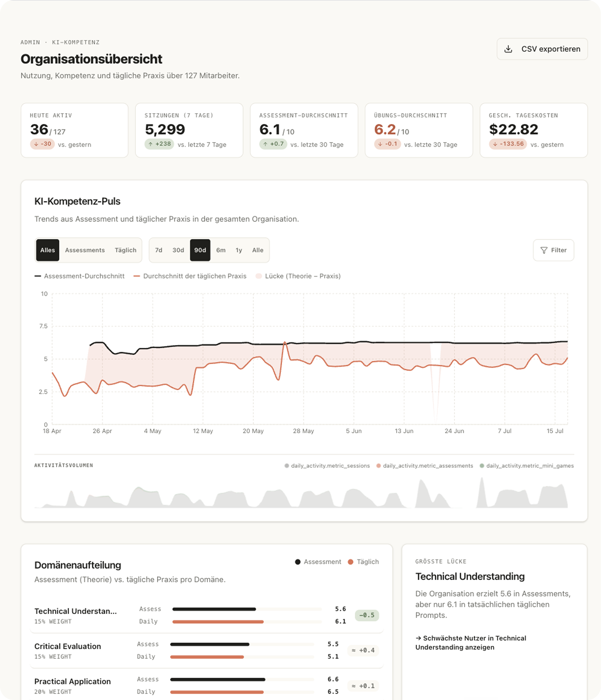The height and width of the screenshot is (700, 601).
Task: Choose the 6m time range
Action: (221, 250)
